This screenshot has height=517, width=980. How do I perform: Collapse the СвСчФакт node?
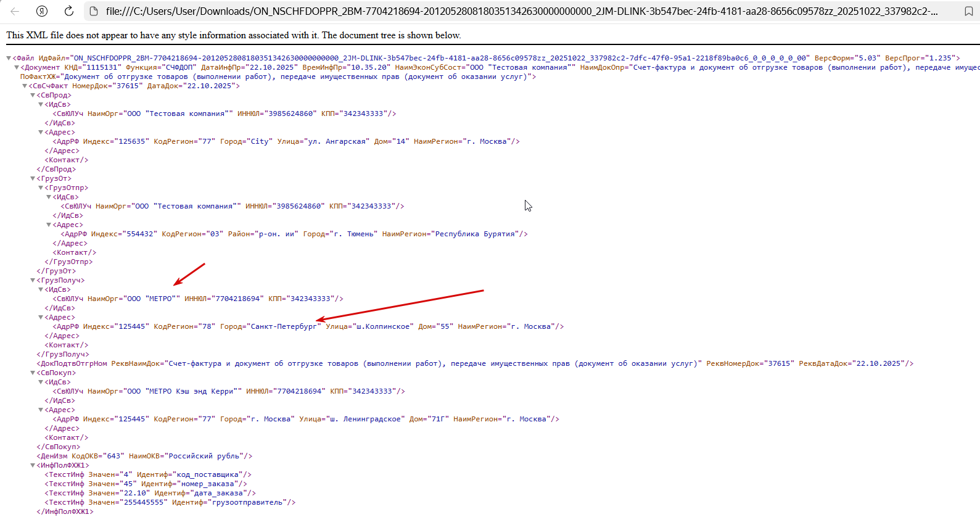25,86
